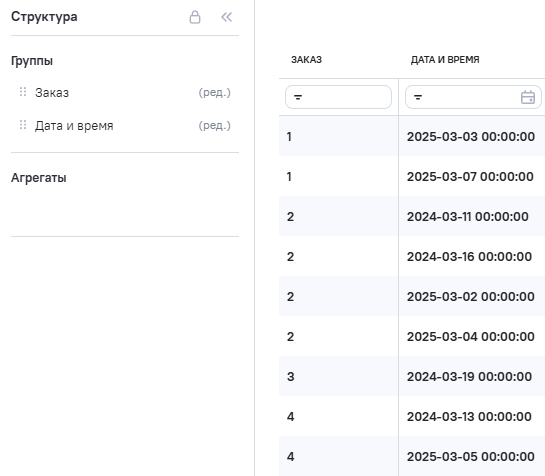Select order 4 row dated 2025-03-05
The width and height of the screenshot is (545, 476).
pos(412,456)
